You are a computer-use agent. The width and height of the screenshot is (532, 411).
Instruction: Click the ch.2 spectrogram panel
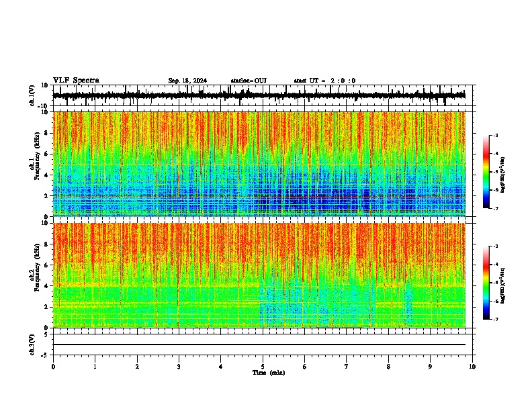point(262,275)
